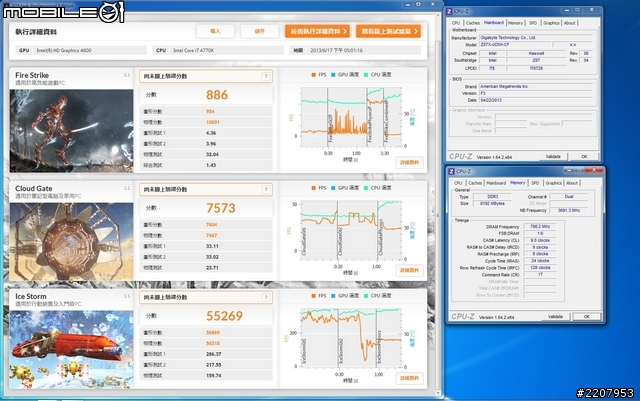Click the Cloud Gate graphics score 7604
This screenshot has width=640, height=401.
point(211,225)
